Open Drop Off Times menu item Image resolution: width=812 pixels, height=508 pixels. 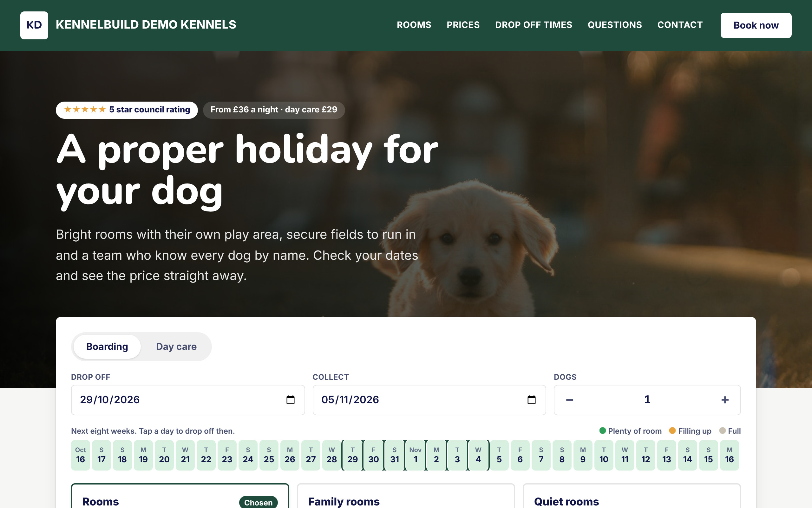point(534,25)
